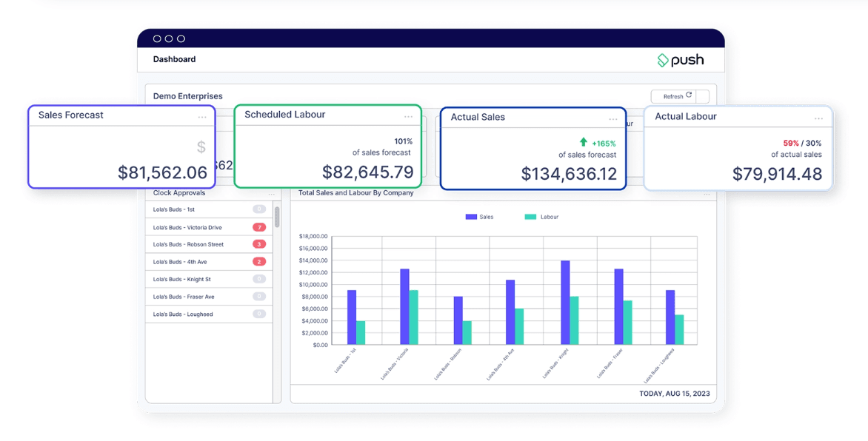
Task: Click the Demo Enterprises heading
Action: tap(187, 96)
